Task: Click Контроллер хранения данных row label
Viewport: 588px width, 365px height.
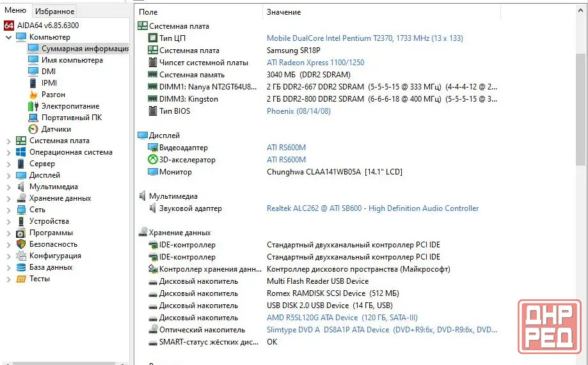Action: [211, 269]
